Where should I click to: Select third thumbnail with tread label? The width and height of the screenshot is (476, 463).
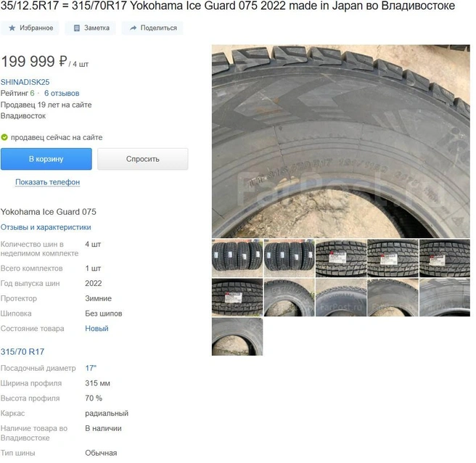341,258
